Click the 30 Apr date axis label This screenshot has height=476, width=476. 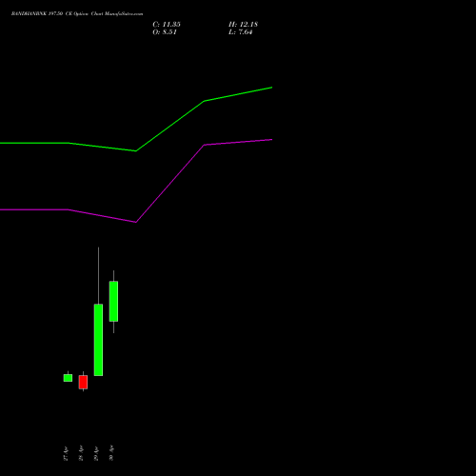point(111,453)
